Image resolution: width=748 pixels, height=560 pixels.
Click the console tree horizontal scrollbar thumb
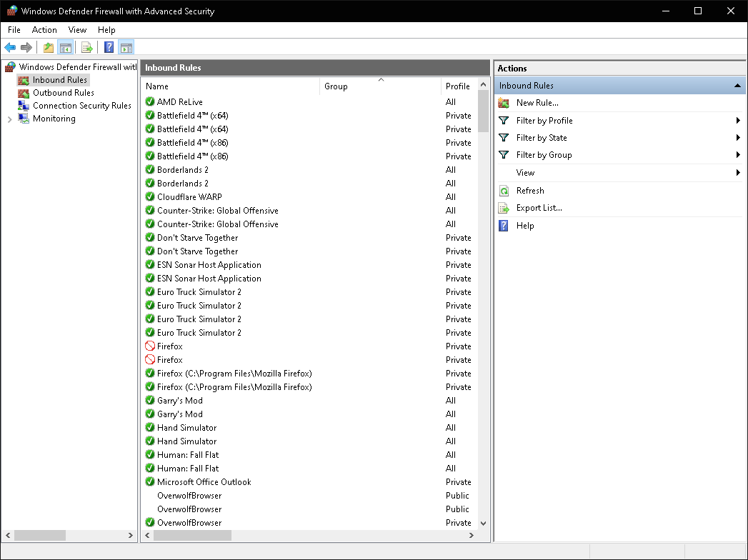coord(39,535)
